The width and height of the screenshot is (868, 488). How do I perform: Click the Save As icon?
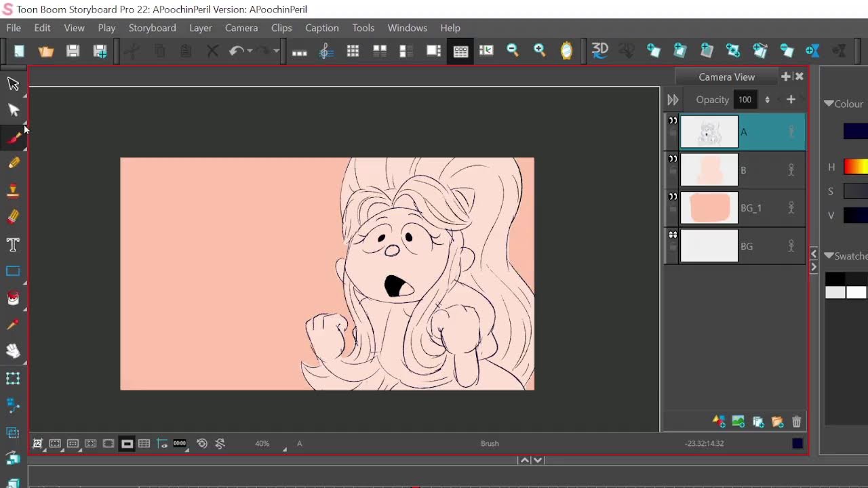click(100, 51)
